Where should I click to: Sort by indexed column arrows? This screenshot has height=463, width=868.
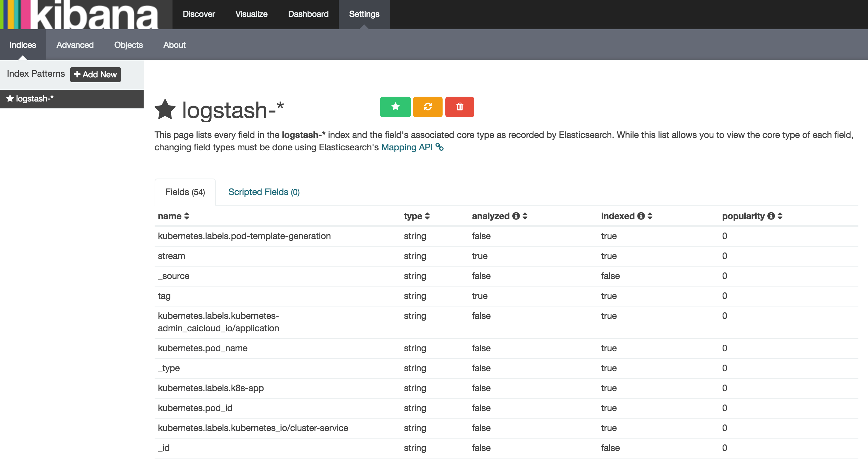pos(650,216)
